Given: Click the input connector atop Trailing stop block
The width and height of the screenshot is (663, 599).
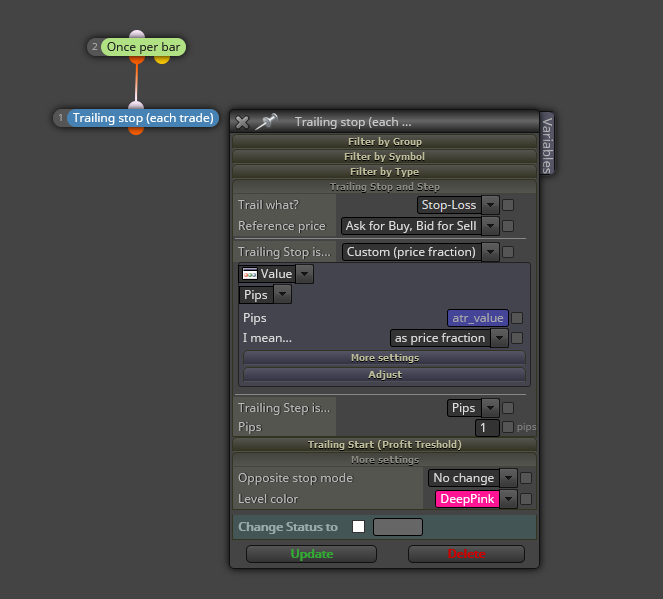Looking at the screenshot, I should point(136,105).
